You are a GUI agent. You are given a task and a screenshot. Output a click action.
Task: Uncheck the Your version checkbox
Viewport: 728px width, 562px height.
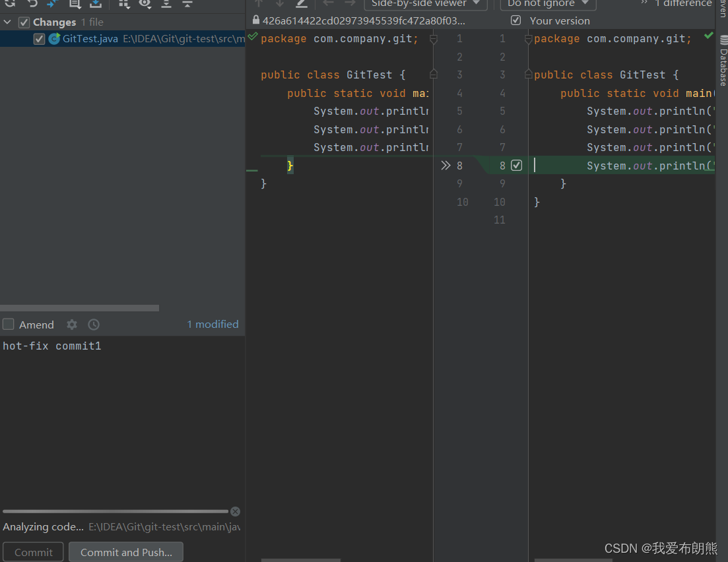pos(515,20)
